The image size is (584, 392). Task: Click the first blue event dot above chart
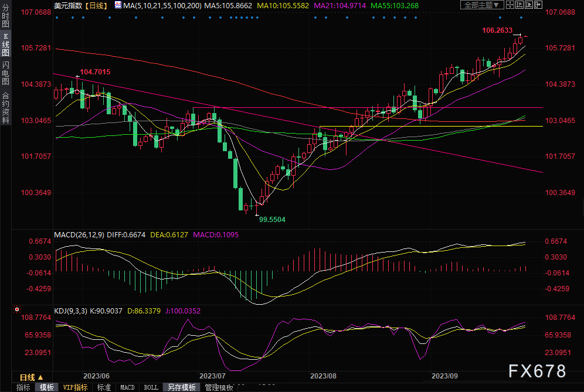point(57,17)
